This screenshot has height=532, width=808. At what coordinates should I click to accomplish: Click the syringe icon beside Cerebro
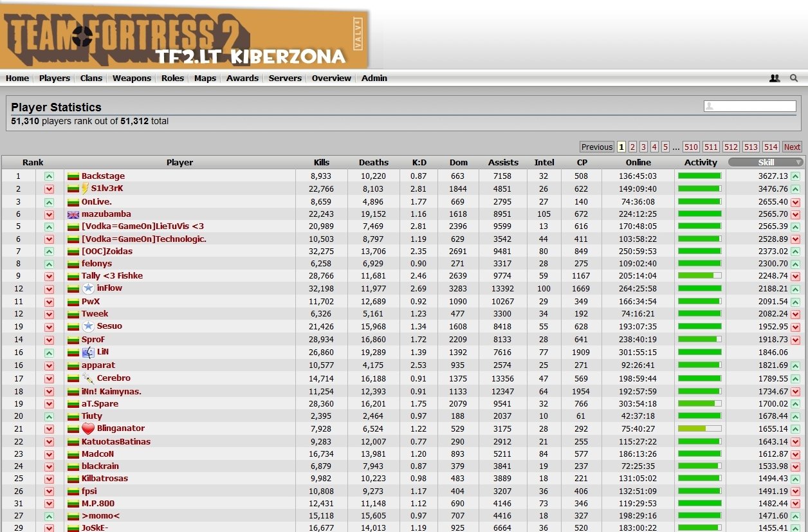pos(88,378)
